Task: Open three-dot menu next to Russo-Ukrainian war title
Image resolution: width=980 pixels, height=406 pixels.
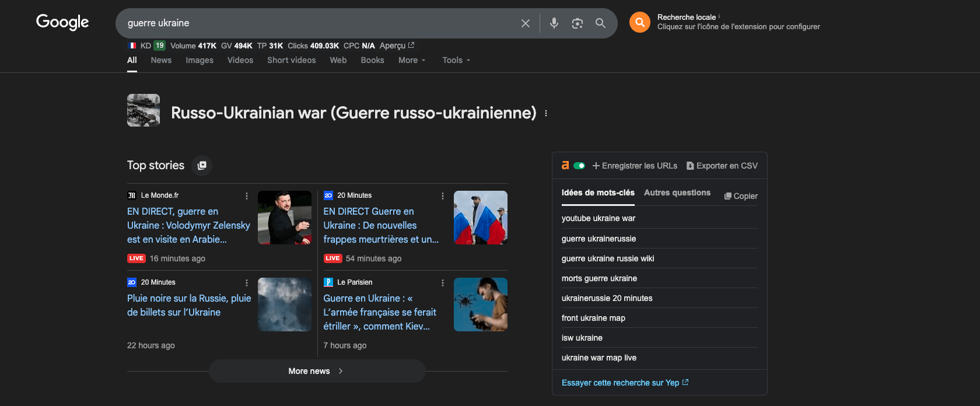Action: pyautogui.click(x=546, y=113)
